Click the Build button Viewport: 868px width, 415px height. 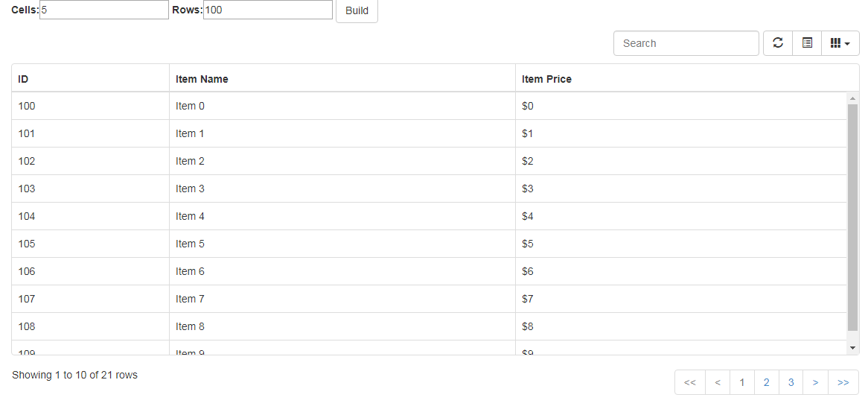coord(357,11)
